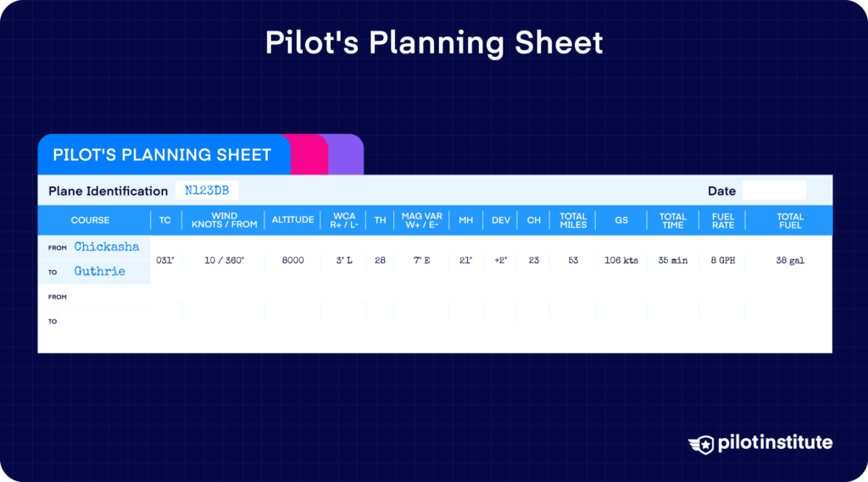Screen dimensions: 868x482
Task: Click the 106 kts ground speed value
Action: click(621, 260)
